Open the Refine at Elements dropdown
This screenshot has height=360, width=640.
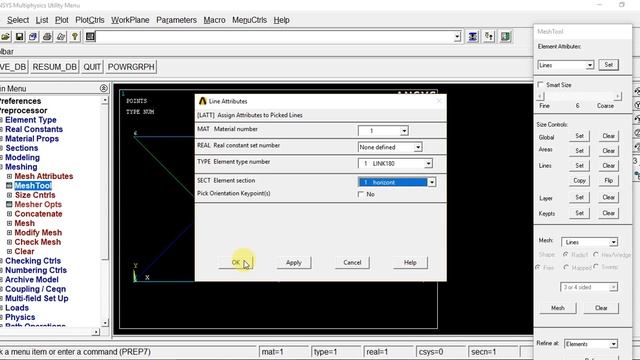[613, 344]
